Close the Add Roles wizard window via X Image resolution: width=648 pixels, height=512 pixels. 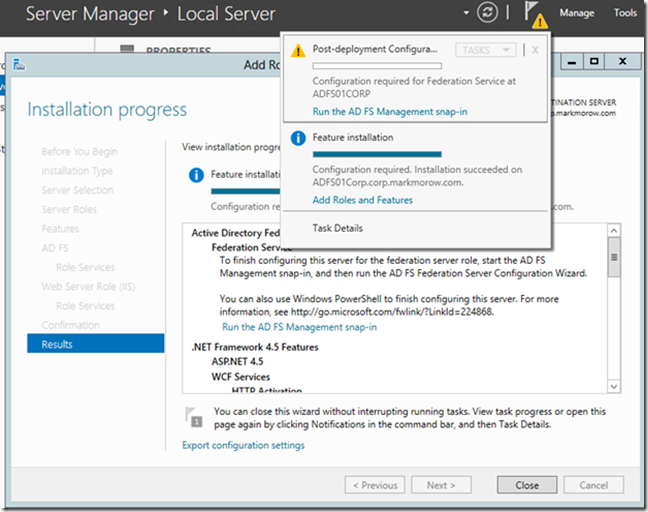[x=622, y=62]
